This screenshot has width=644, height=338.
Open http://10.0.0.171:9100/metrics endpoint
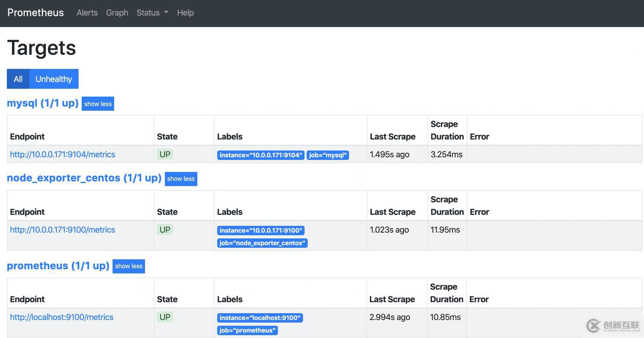click(62, 230)
